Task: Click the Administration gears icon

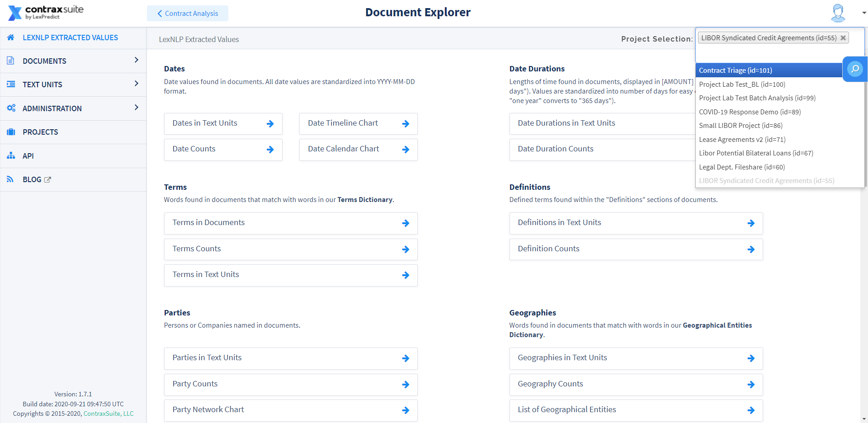Action: pos(11,108)
